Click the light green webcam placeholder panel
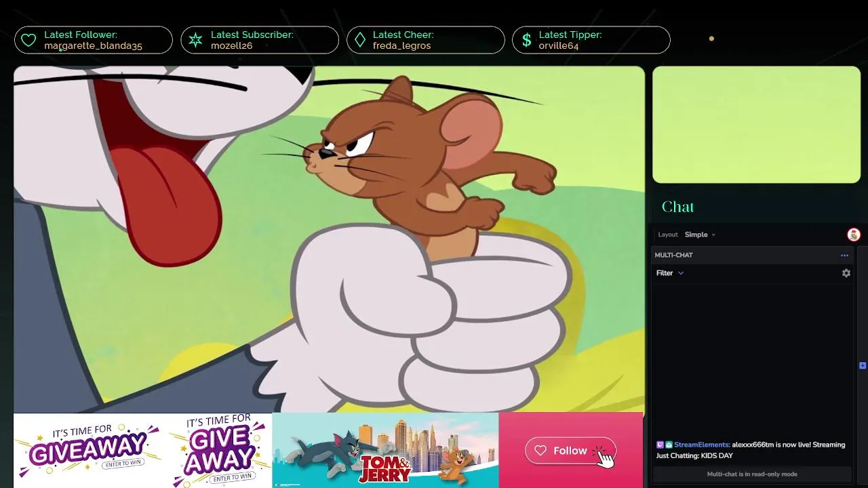 point(756,125)
